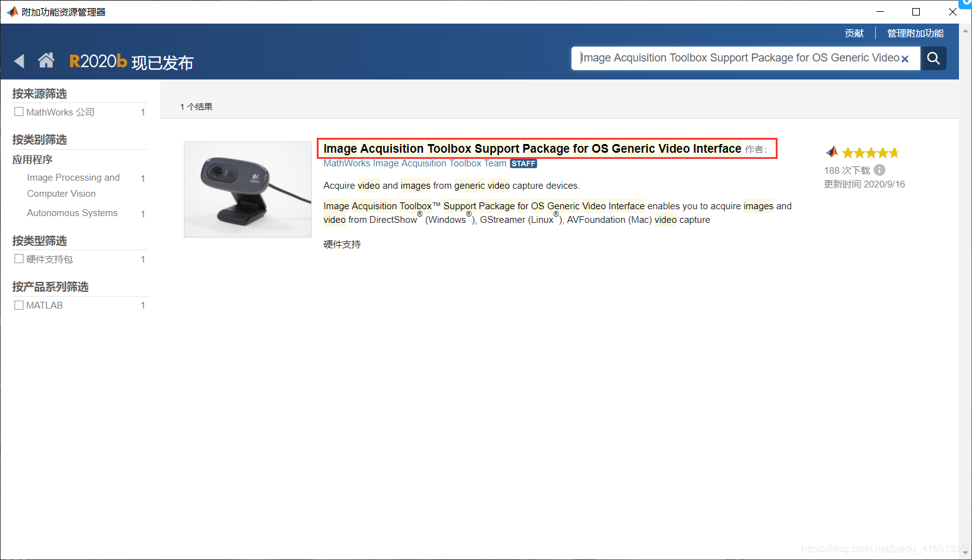Open the Add-On Explorer home icon
This screenshot has height=560, width=972.
coord(46,60)
